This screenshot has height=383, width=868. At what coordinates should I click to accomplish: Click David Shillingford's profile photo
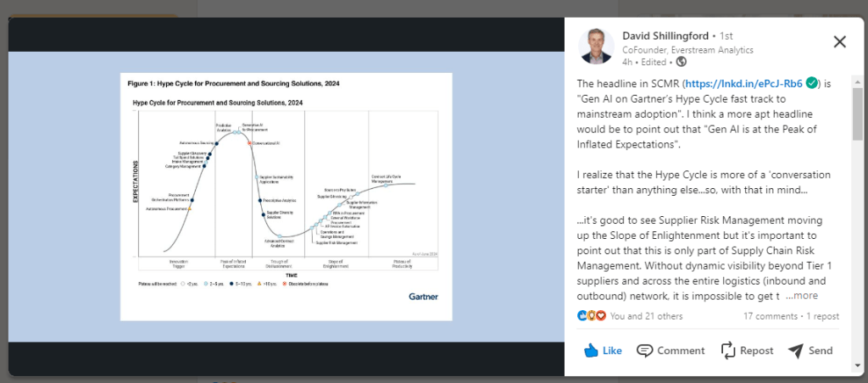pos(597,47)
